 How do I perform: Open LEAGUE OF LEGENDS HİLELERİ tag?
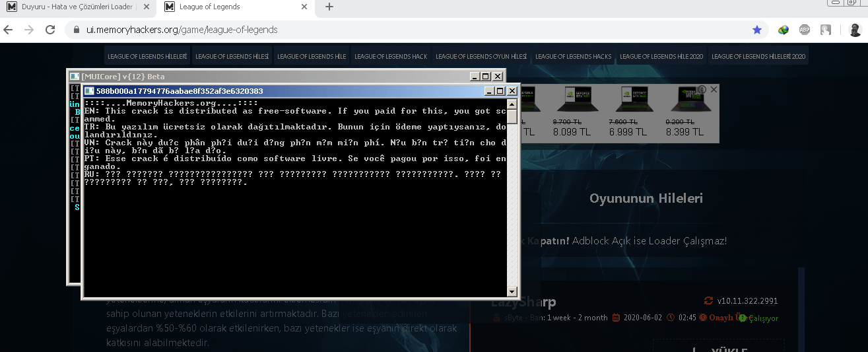coord(147,56)
